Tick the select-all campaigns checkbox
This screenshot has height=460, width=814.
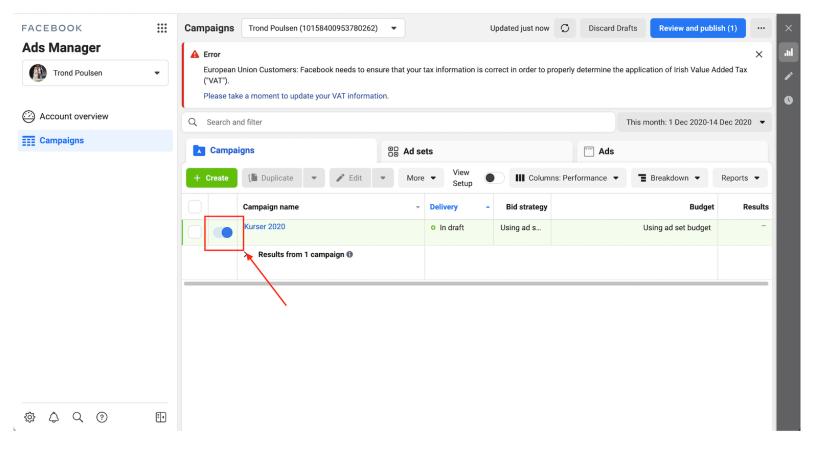point(195,207)
